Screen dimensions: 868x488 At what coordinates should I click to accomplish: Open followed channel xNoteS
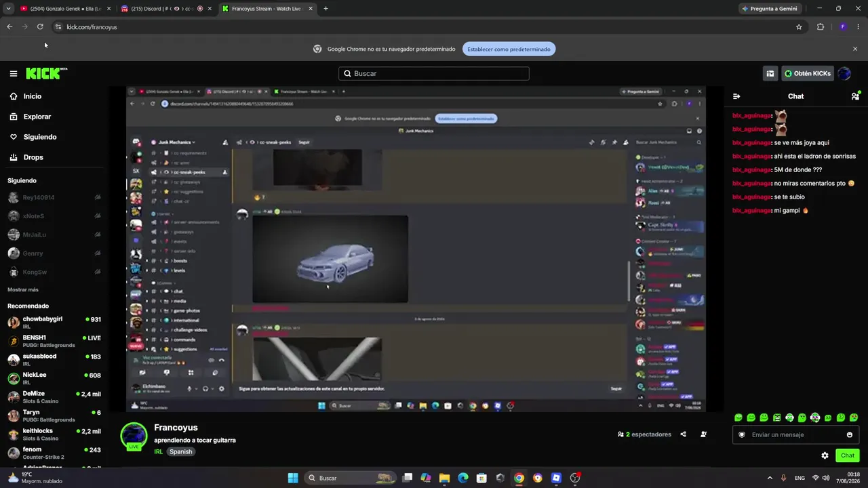click(x=54, y=216)
